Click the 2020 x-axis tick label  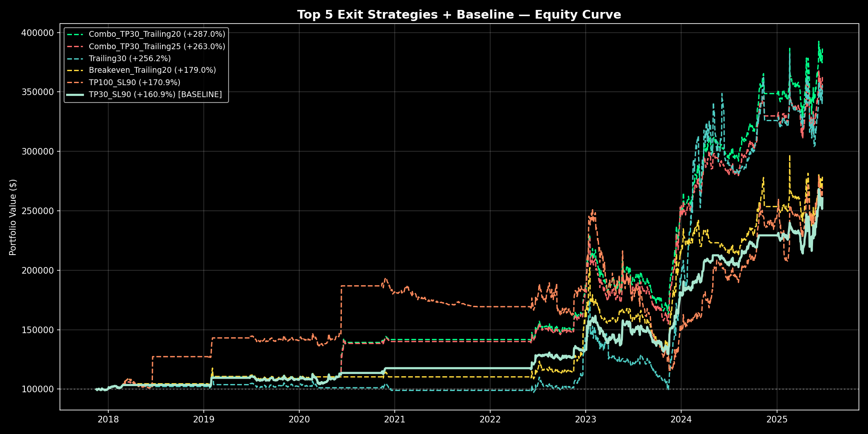click(x=299, y=420)
